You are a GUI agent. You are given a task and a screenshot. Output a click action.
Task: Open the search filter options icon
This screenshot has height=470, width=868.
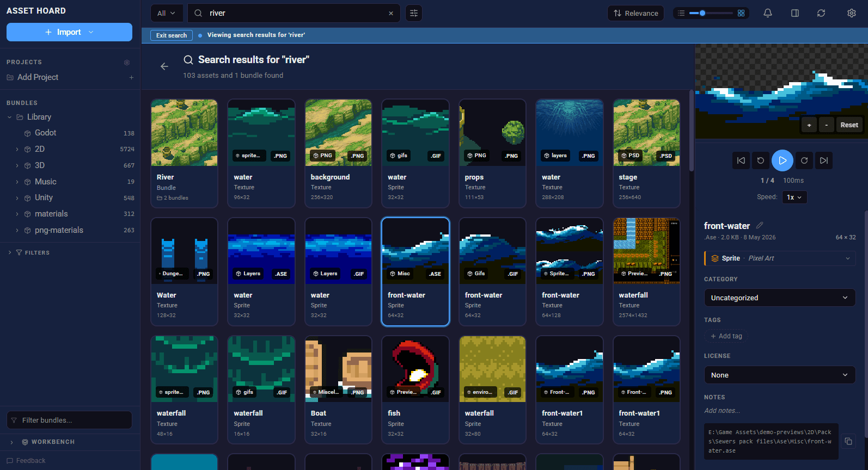[x=414, y=13]
